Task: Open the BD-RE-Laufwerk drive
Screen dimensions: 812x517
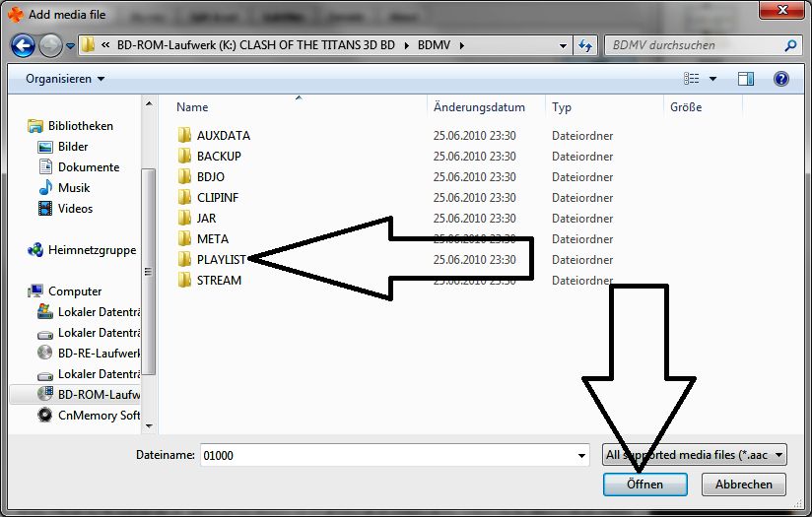Action: (99, 354)
